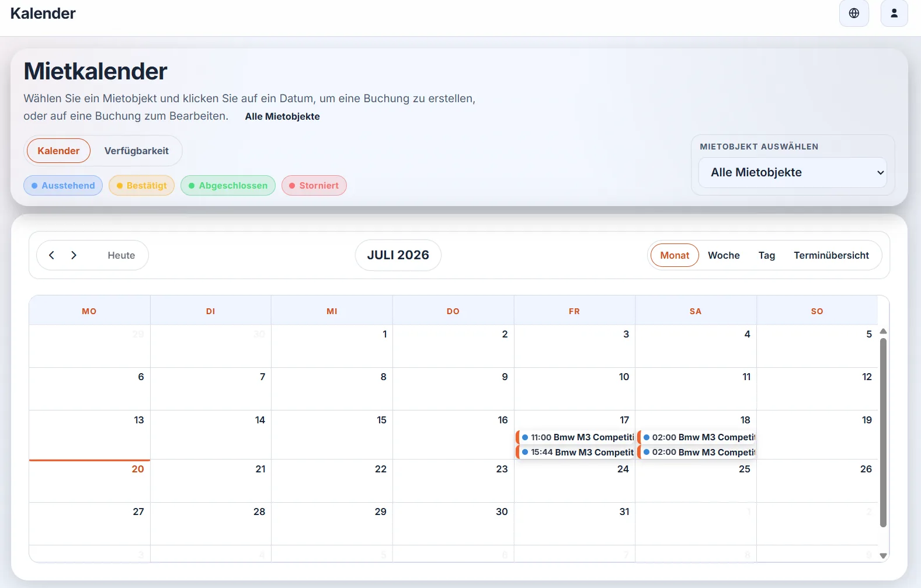Click the FR column header
Viewport: 921px width, 588px height.
[575, 311]
